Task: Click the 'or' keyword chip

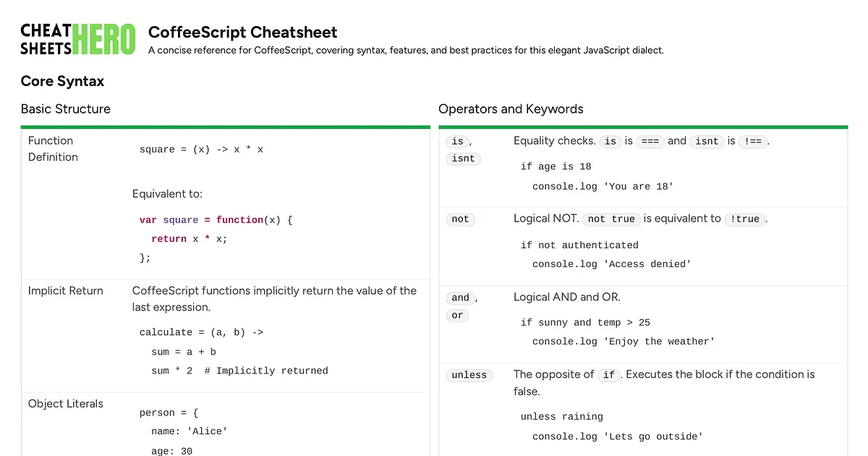Action: pos(457,316)
